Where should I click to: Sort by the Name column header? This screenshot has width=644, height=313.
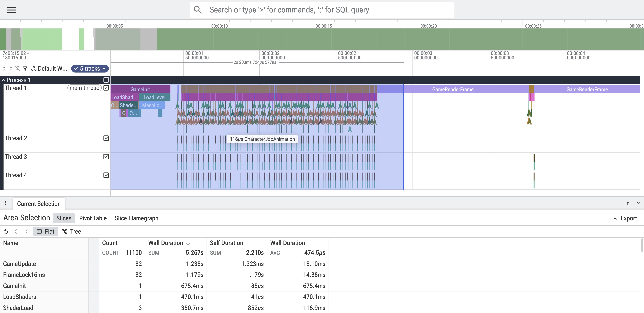point(11,243)
